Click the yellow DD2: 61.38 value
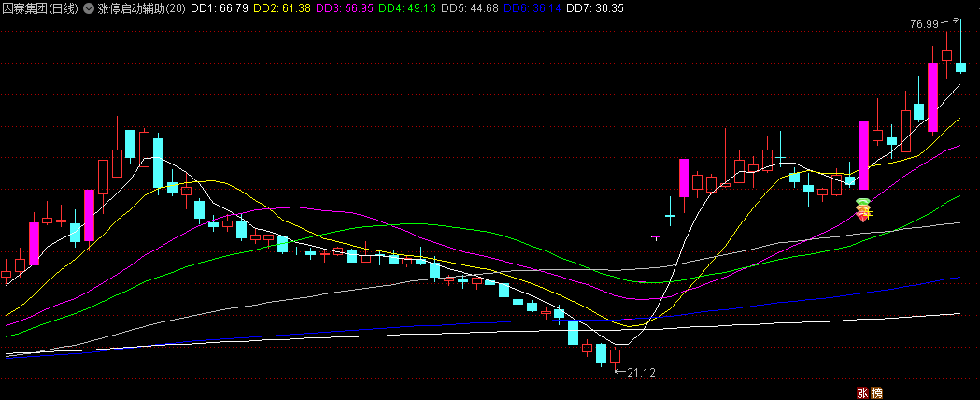Viewport: 980px width, 400px height. [280, 9]
